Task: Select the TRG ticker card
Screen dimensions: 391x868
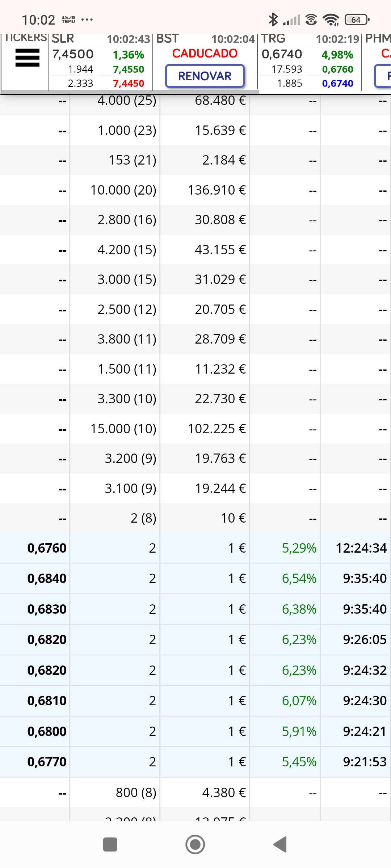Action: 309,61
